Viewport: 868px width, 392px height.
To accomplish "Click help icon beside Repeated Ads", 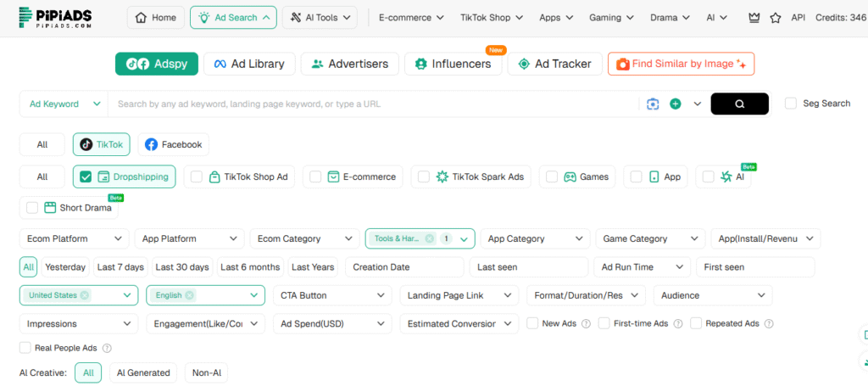I will 769,324.
